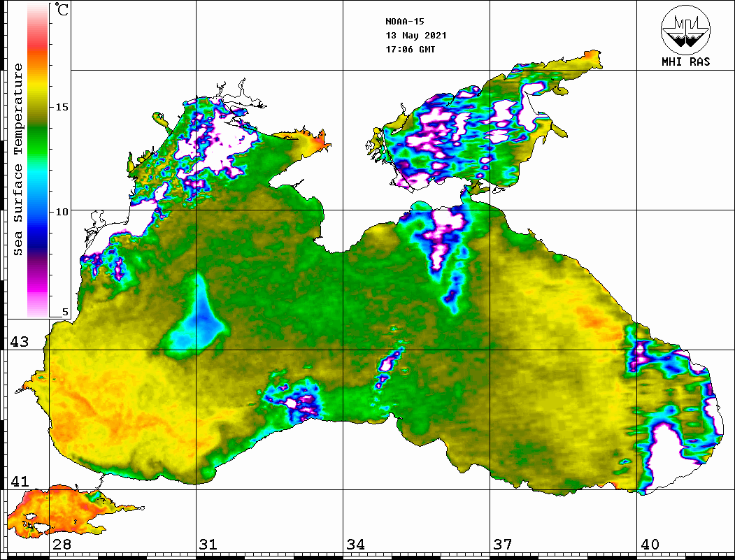The image size is (735, 560).
Task: Click the °C unit label
Action: point(62,9)
